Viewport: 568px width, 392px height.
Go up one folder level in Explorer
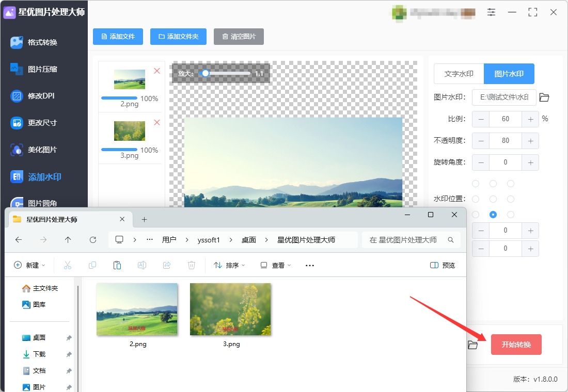[x=68, y=240]
